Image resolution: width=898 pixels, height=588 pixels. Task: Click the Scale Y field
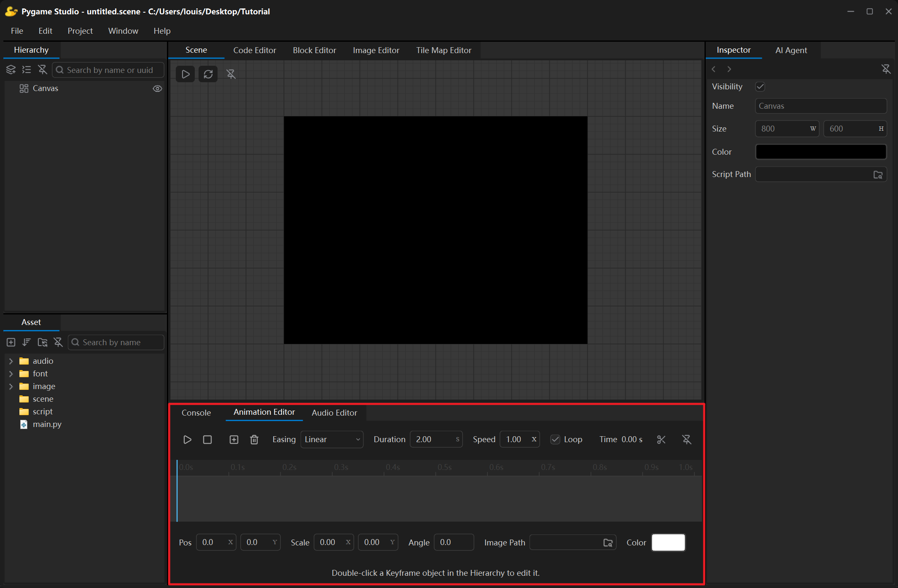(x=378, y=542)
